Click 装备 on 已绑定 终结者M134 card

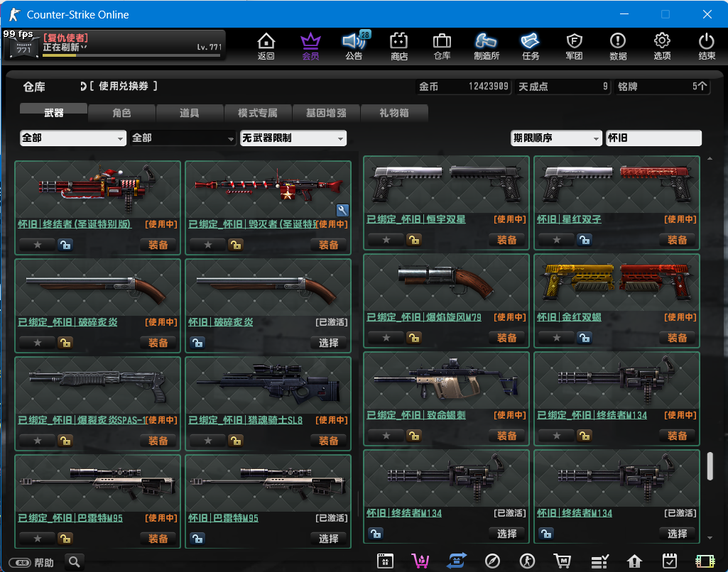(x=677, y=436)
